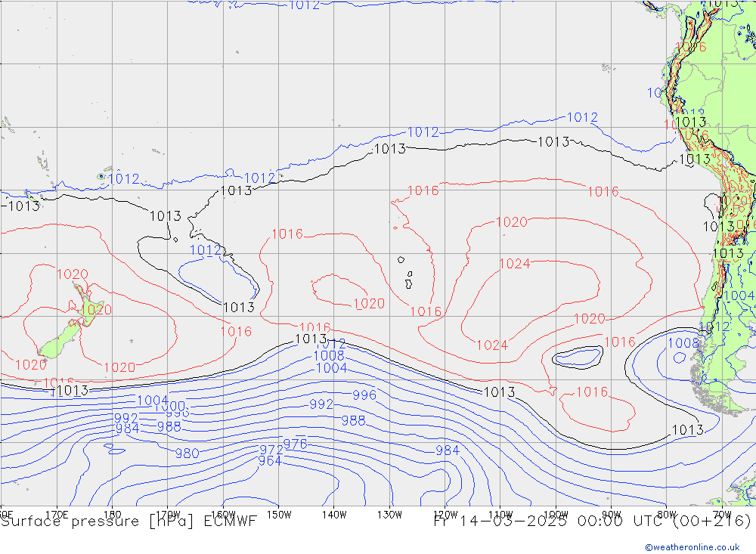The height and width of the screenshot is (554, 756).
Task: Select the 1008 label near Chile's coast
Action: click(x=683, y=343)
